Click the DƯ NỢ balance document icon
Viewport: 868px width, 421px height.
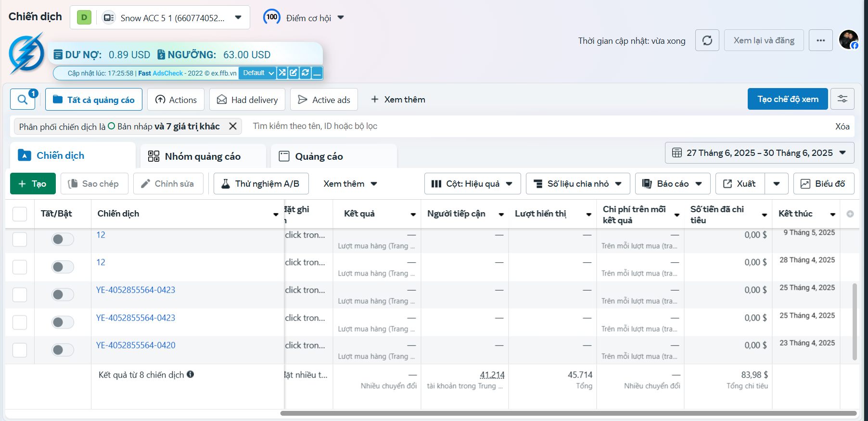pyautogui.click(x=58, y=54)
